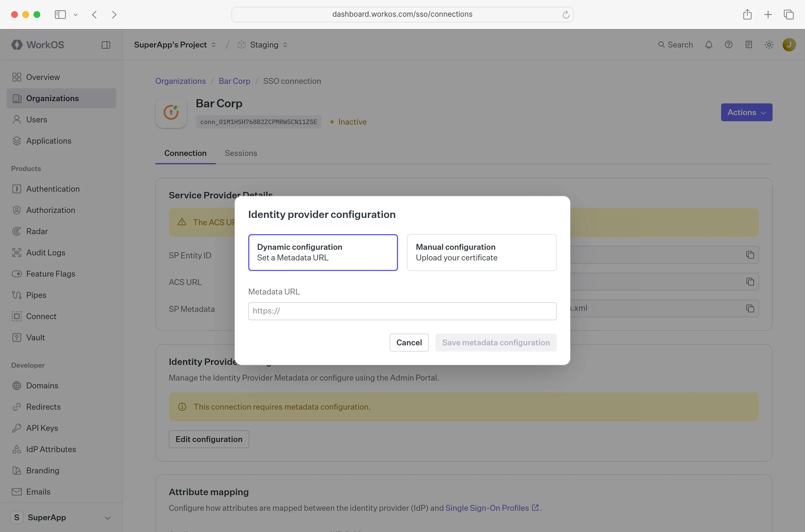Switch to the Connection tab
The width and height of the screenshot is (805, 532).
[x=185, y=153]
